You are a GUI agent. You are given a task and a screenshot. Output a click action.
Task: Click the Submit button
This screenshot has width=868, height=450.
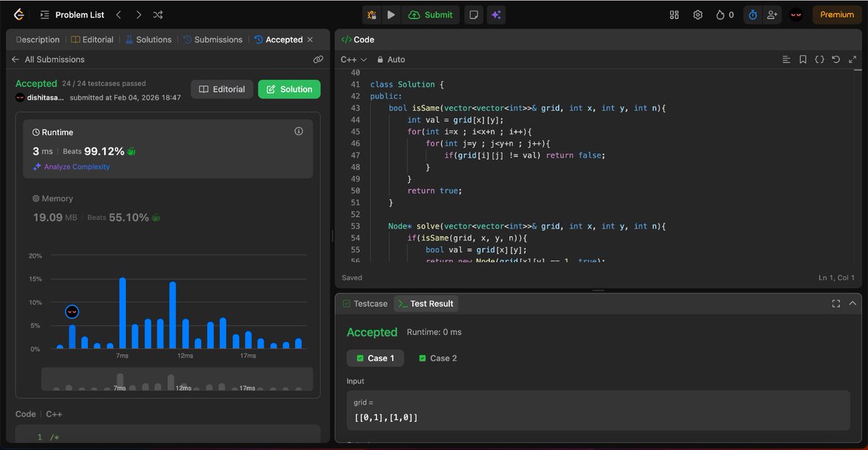(x=432, y=14)
